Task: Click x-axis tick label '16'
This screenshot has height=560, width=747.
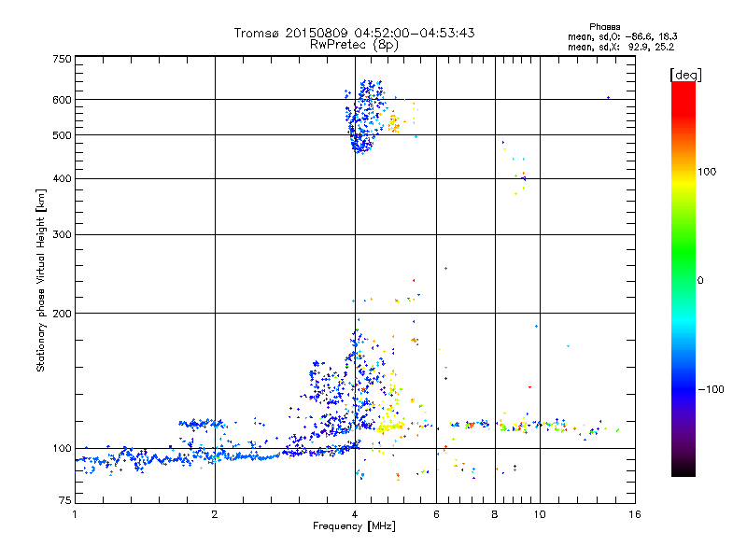Action: pos(635,514)
